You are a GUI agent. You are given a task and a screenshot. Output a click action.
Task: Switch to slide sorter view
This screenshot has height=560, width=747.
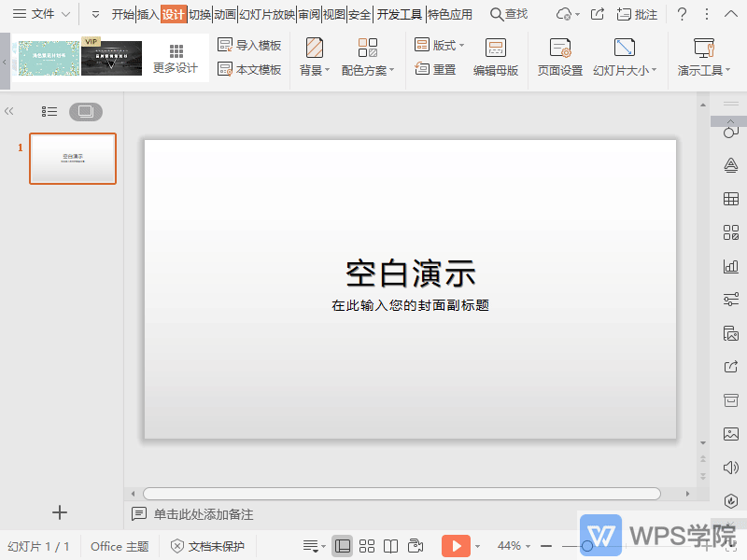pos(367,545)
